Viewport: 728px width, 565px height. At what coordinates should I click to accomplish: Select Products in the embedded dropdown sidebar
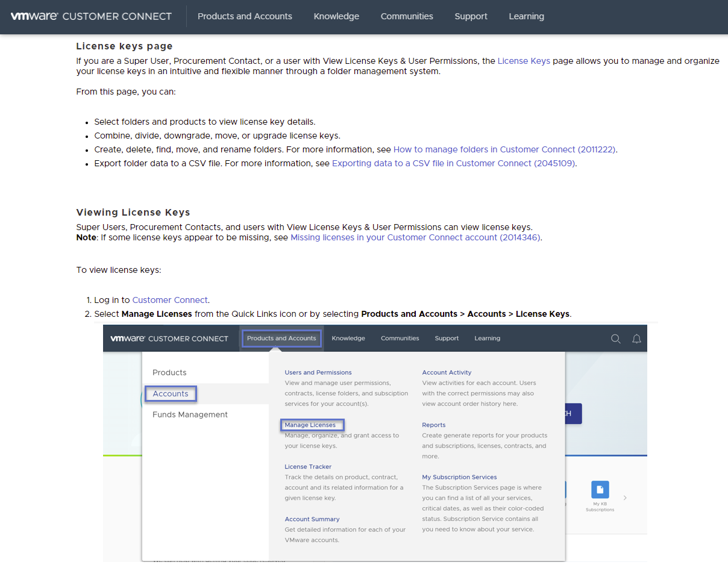(x=169, y=373)
